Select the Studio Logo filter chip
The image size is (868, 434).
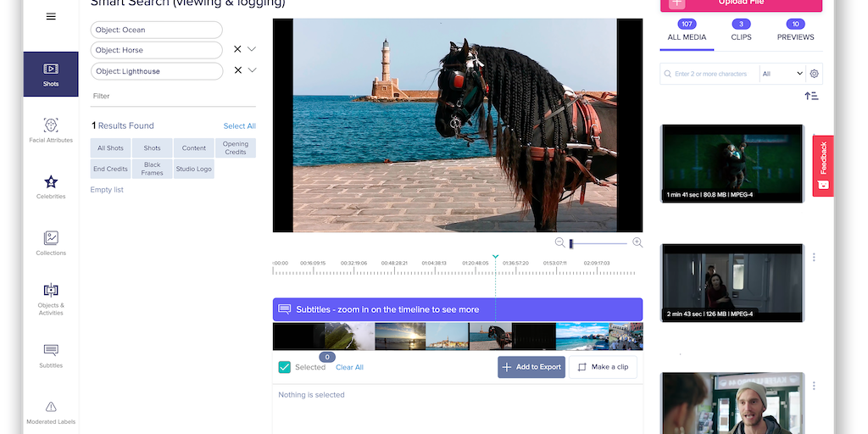(194, 169)
